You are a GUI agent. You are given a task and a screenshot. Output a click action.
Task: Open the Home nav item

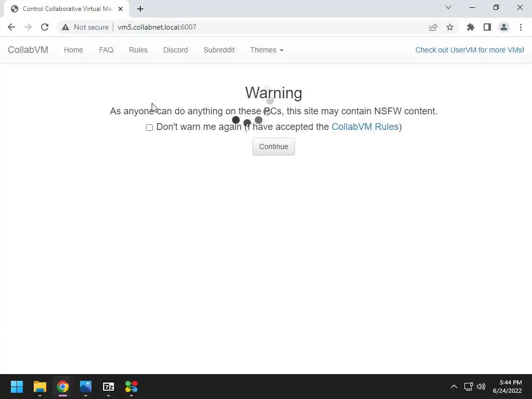point(73,50)
